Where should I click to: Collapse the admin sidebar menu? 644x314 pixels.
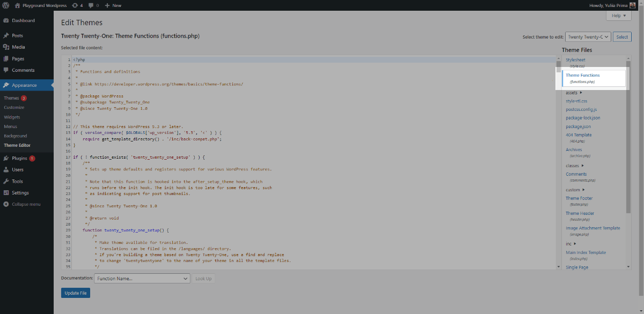[x=26, y=204]
